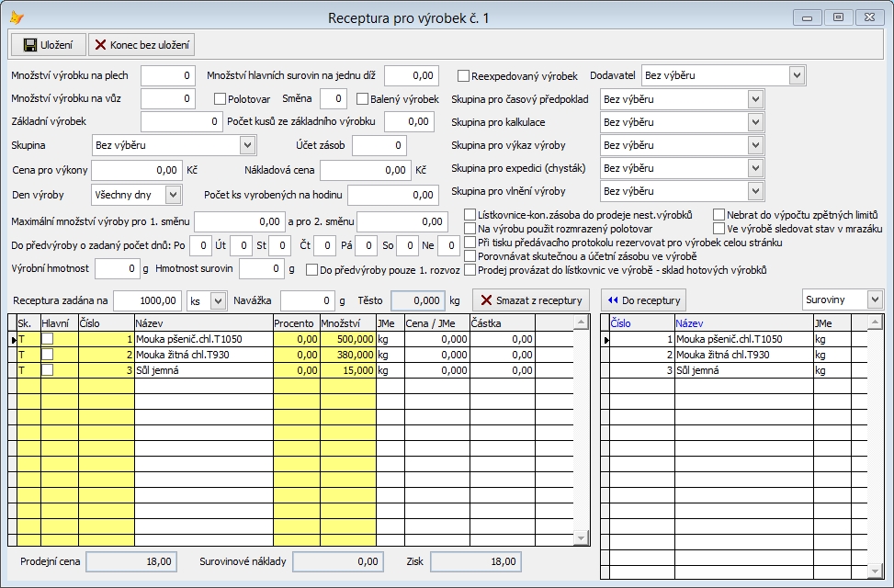The height and width of the screenshot is (588, 894).
Task: Minimize the Receptura window
Action: click(807, 17)
